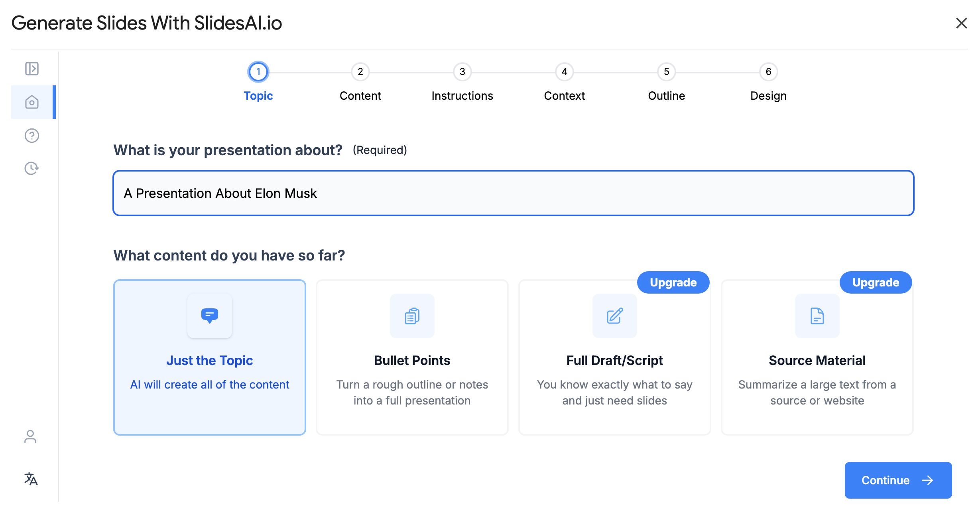Image resolution: width=980 pixels, height=513 pixels.
Task: Select the Bullet Points option title
Action: point(412,361)
